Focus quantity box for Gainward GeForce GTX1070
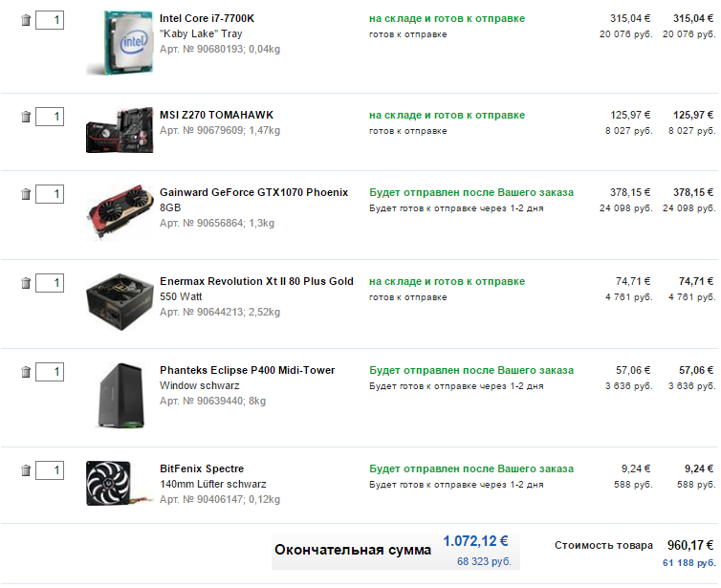Viewport: 721px width, 588px height. [x=50, y=194]
